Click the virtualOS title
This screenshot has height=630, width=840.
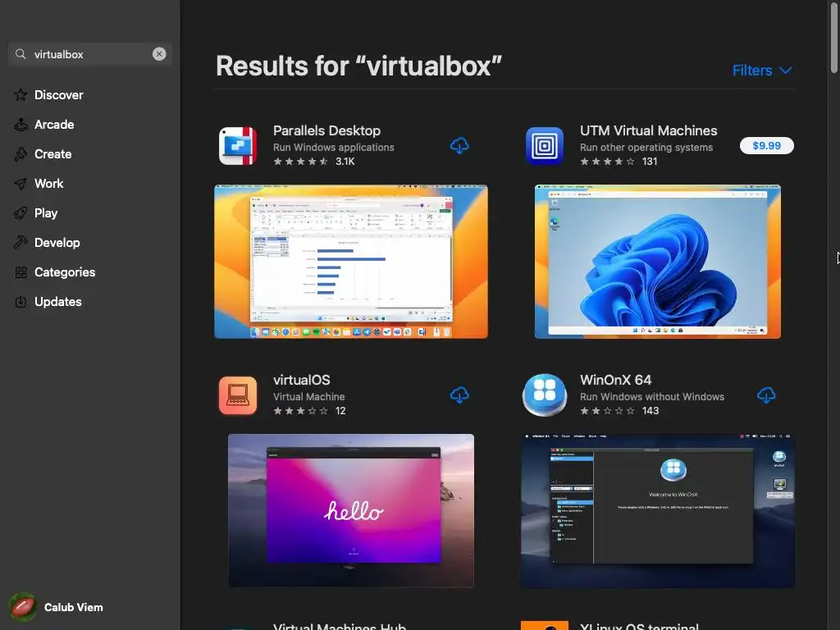coord(302,380)
